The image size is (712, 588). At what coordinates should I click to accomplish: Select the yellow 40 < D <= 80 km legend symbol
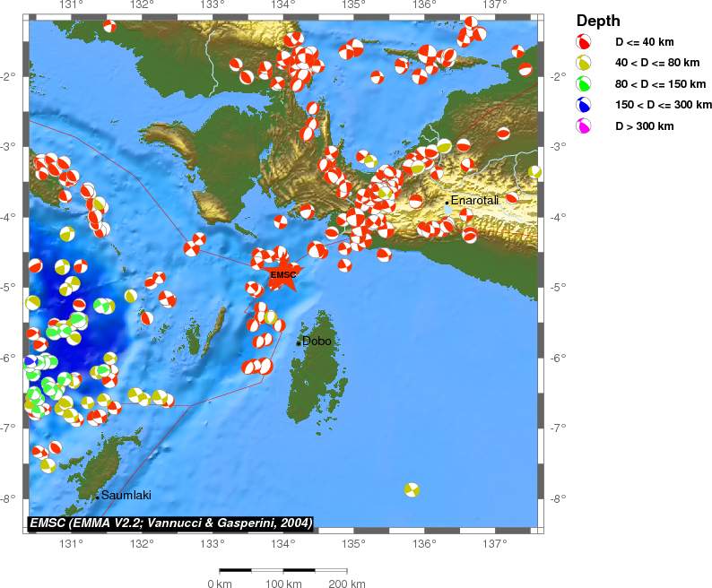(585, 63)
